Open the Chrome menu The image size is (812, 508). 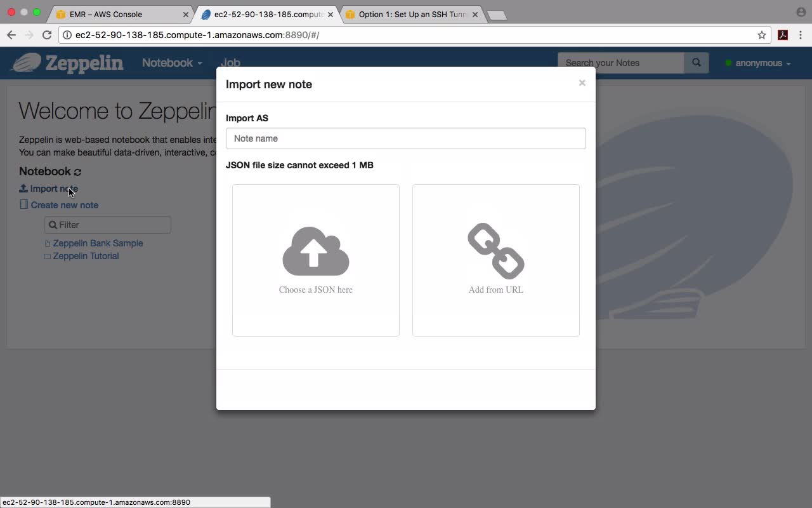[801, 35]
